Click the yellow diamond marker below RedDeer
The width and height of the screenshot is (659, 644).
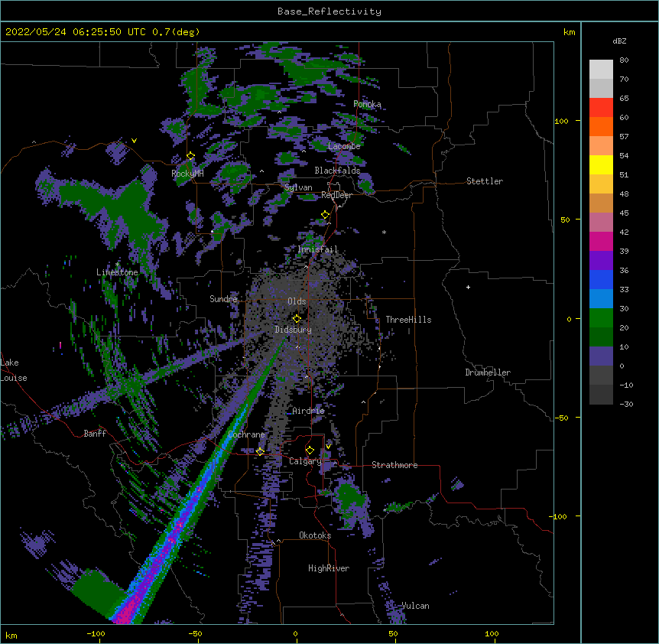[326, 215]
